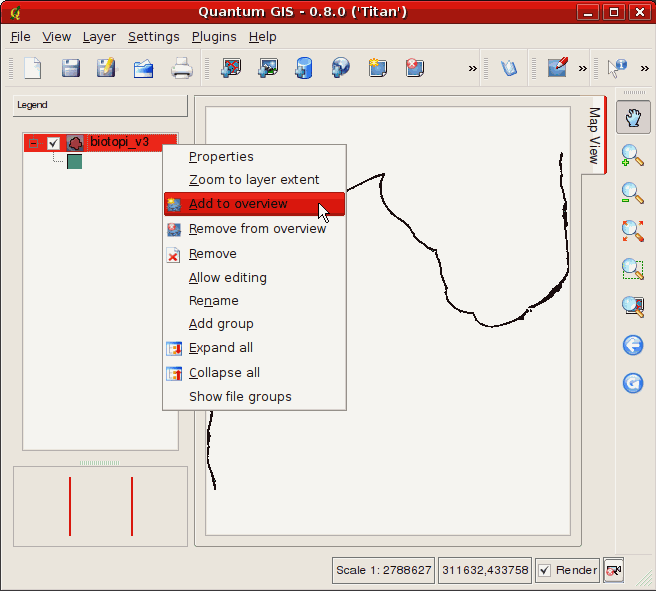
Task: Click the Remove Layer toolbar icon
Action: [415, 68]
